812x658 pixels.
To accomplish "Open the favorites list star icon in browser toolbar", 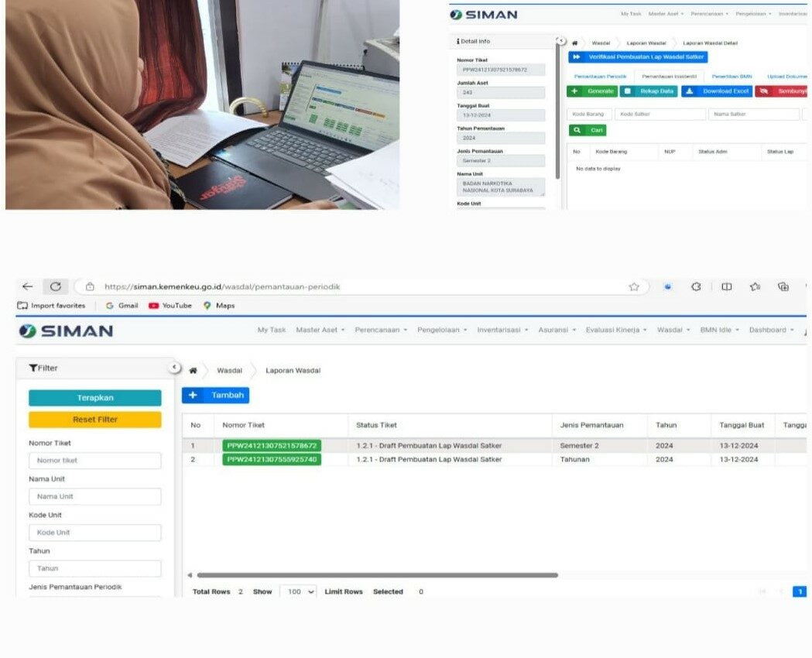I will 755,286.
